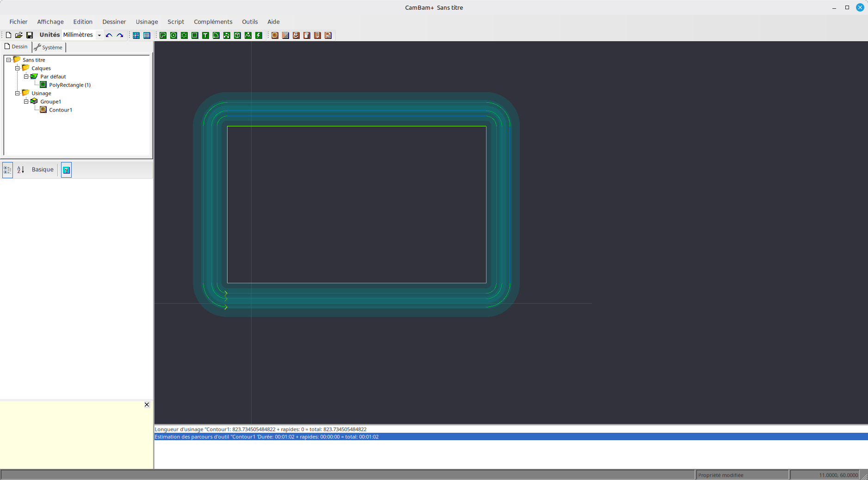Click the save file icon
Image resolution: width=868 pixels, height=480 pixels.
[x=30, y=35]
